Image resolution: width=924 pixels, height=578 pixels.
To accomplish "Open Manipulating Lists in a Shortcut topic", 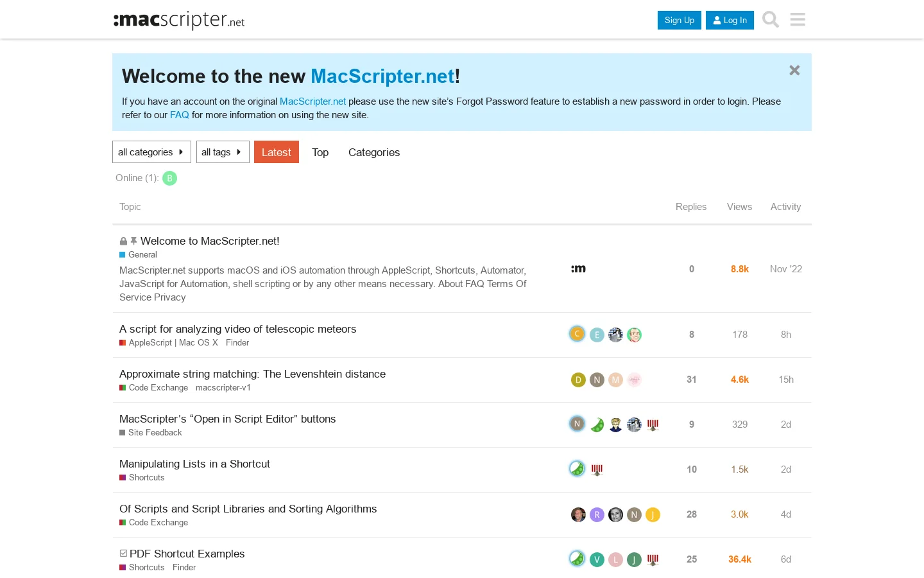I will click(x=194, y=464).
